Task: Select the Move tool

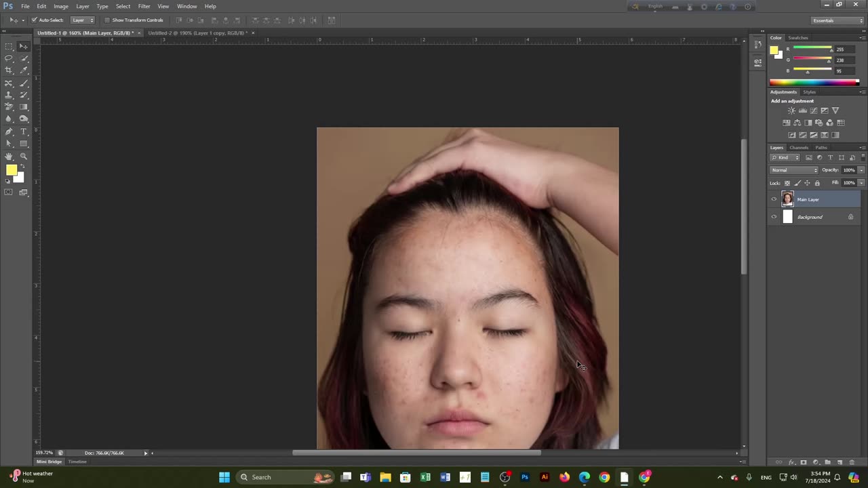Action: point(23,46)
